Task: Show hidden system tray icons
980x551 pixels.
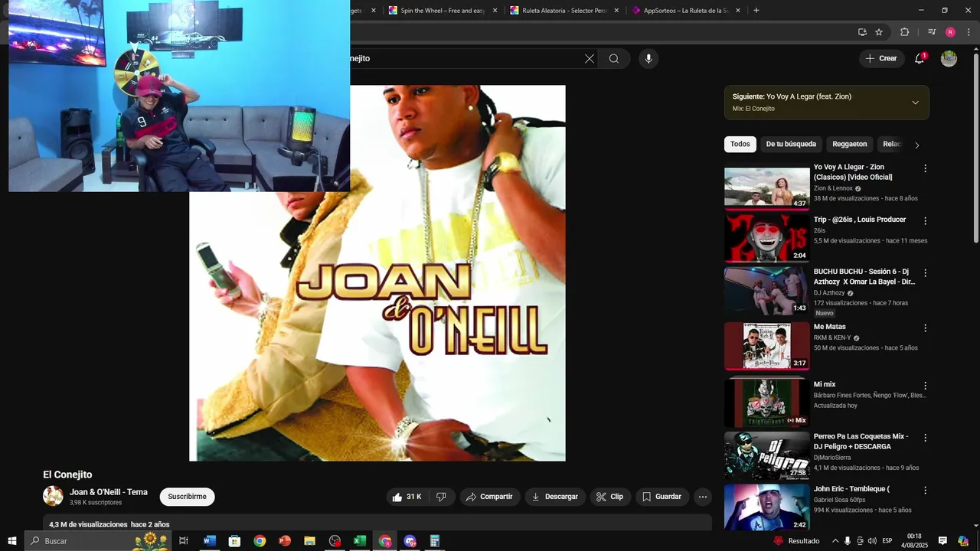Action: click(835, 541)
